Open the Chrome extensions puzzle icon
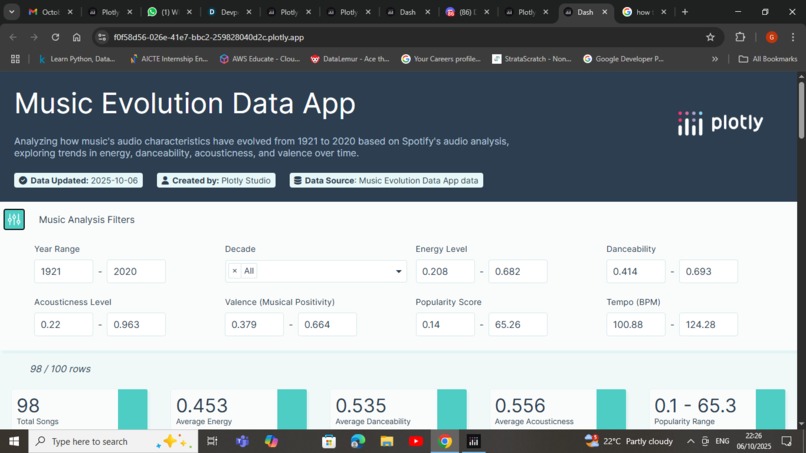806x453 pixels. [x=740, y=37]
